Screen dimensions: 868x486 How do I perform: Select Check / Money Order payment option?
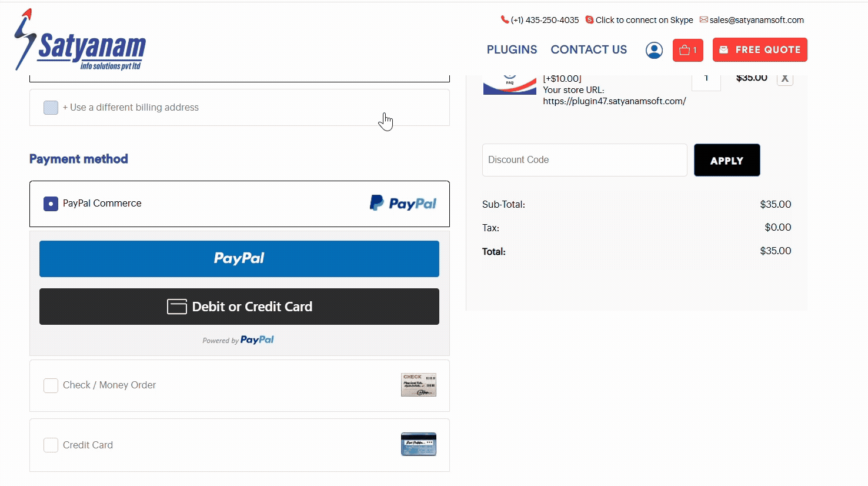coord(51,385)
